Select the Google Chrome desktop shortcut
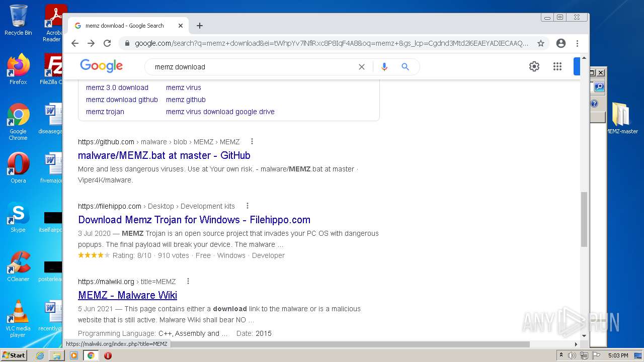Viewport: 644px width, 362px height. [18, 122]
